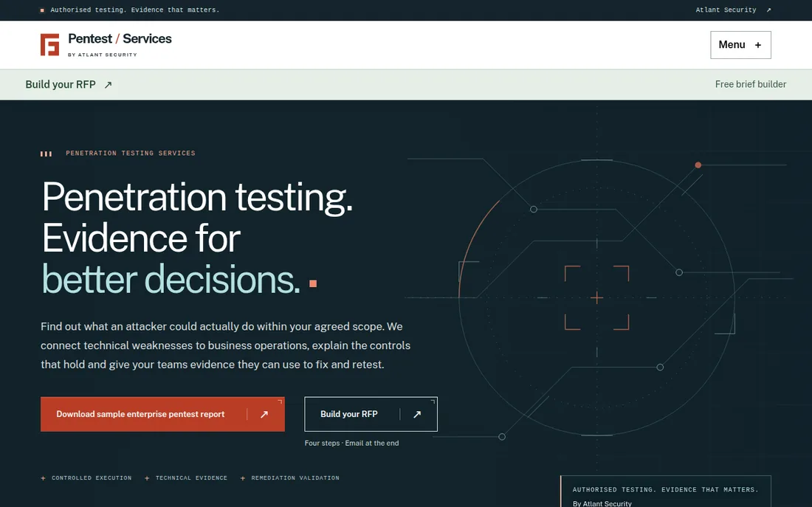Click the 'TECHNICAL EVIDENCE' tag
The height and width of the screenshot is (507, 812).
(191, 478)
